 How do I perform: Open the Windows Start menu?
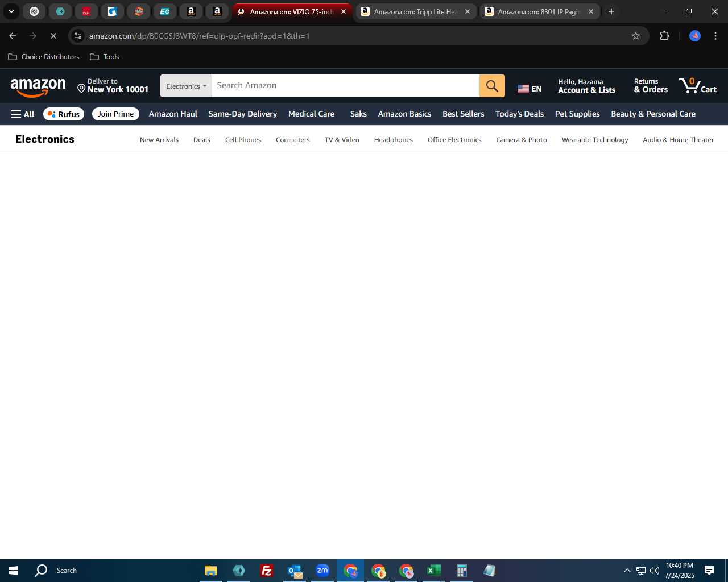(14, 571)
